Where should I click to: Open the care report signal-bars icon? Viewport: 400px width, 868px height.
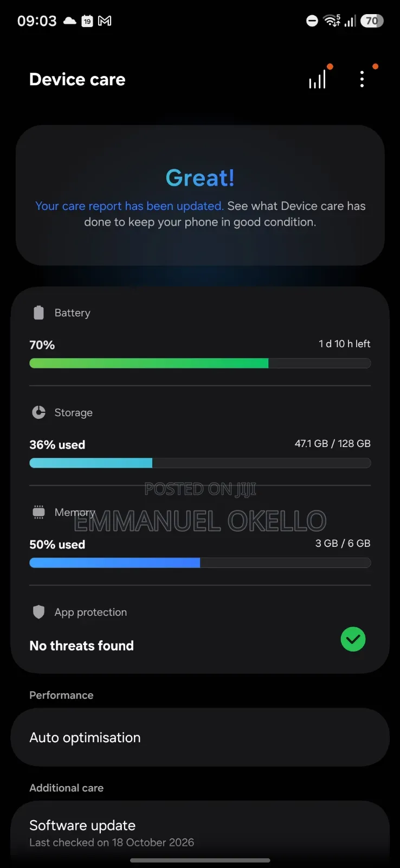click(x=318, y=80)
